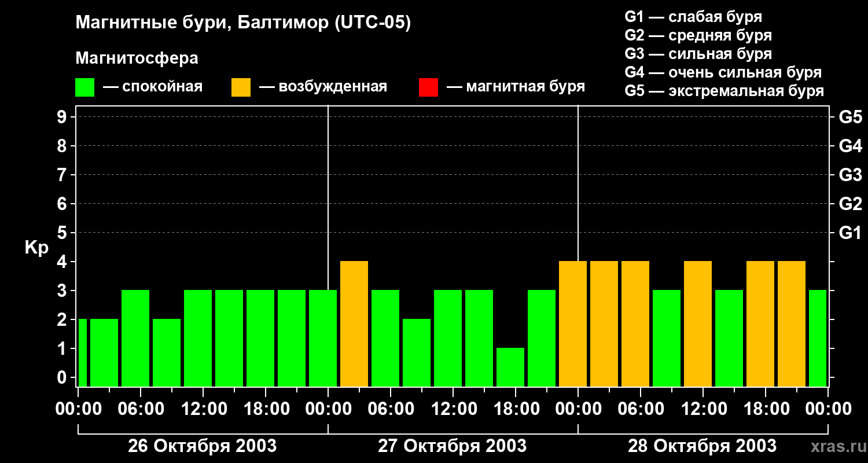Click the "G1 — слабая буря" legend line

click(x=693, y=17)
